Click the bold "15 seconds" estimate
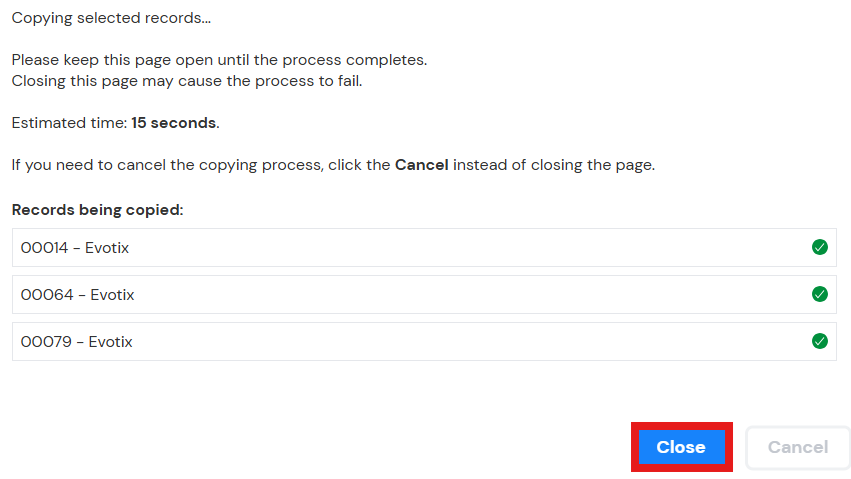 174,123
